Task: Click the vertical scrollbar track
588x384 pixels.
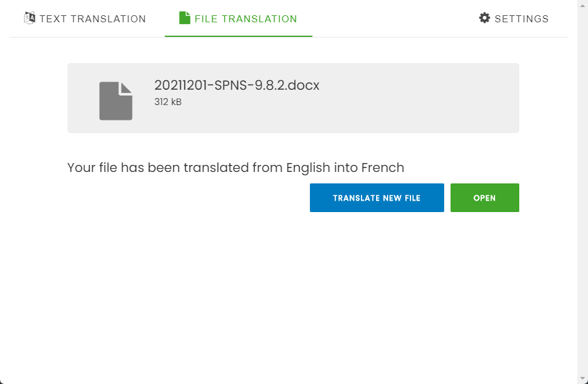Action: (x=582, y=188)
